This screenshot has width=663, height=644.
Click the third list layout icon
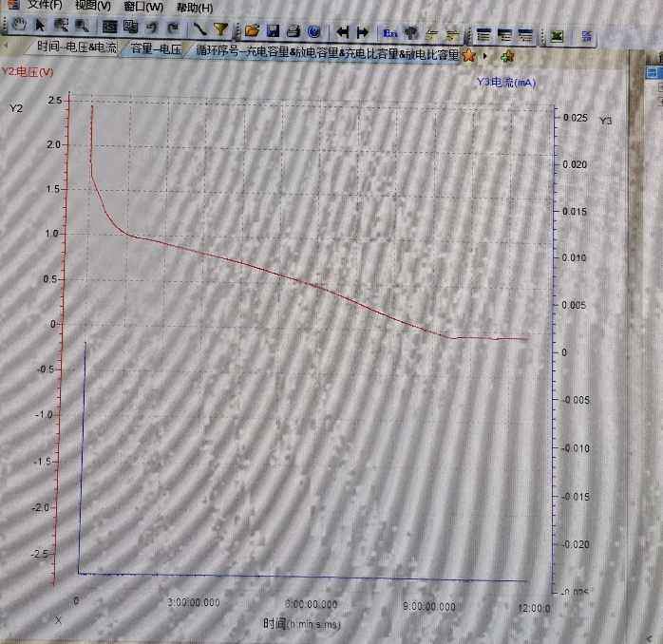click(x=525, y=36)
